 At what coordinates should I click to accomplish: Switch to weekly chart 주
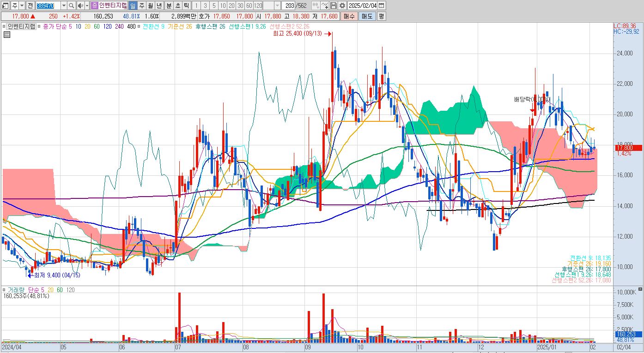pos(141,6)
